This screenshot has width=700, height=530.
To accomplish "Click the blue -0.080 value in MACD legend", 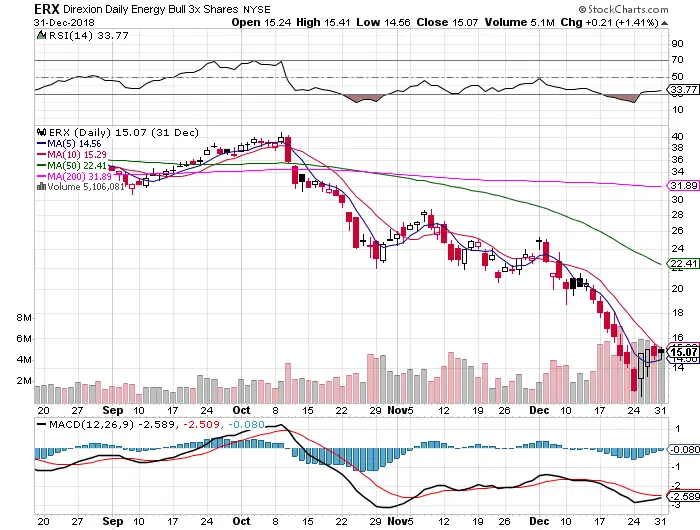I will tap(246, 424).
